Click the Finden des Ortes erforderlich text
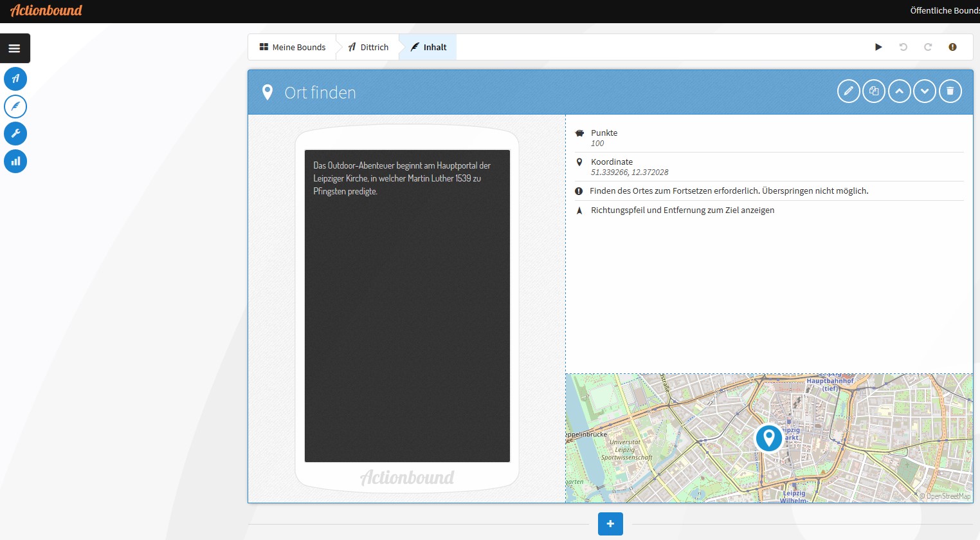The height and width of the screenshot is (540, 980). pos(729,191)
